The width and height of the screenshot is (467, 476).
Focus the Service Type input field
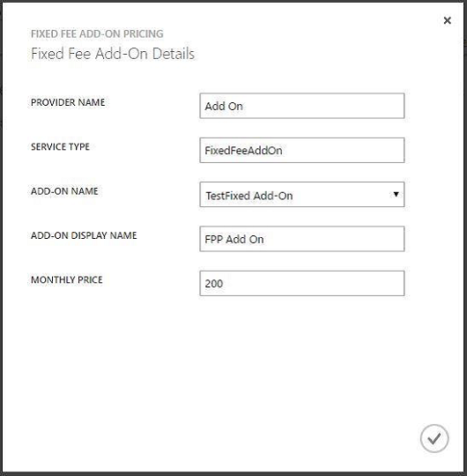click(x=302, y=150)
